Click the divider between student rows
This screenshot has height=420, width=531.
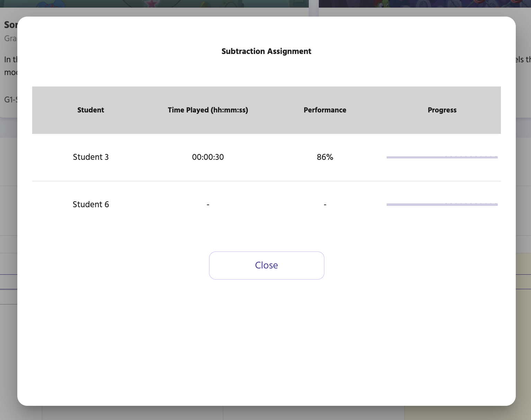266,181
